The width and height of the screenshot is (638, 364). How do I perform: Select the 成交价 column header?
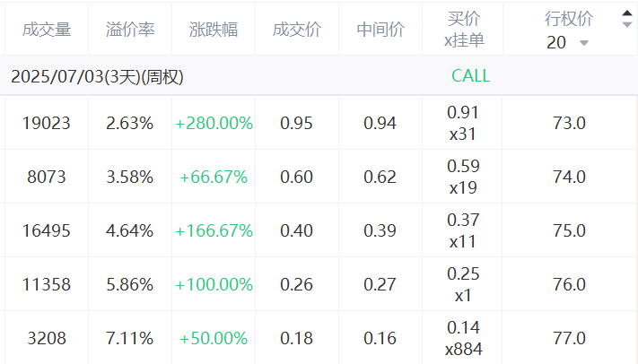pos(297,30)
